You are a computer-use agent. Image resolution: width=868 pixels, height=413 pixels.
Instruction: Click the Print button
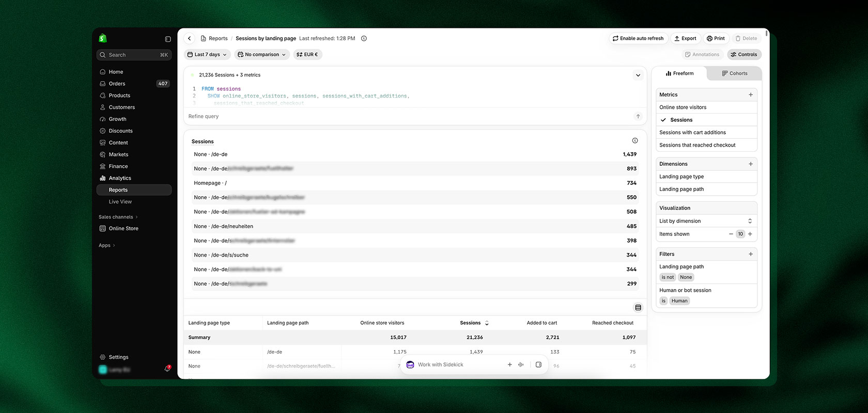point(716,38)
